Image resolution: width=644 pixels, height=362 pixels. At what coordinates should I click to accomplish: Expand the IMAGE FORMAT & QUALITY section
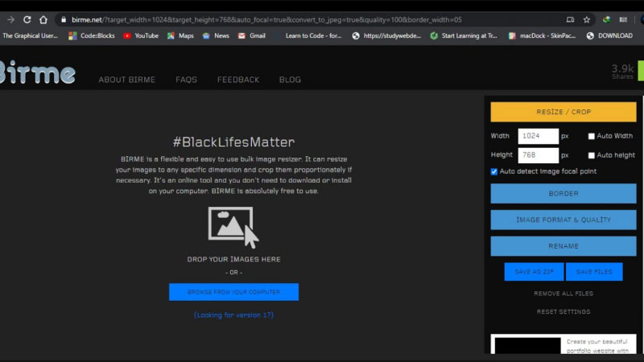tap(563, 220)
